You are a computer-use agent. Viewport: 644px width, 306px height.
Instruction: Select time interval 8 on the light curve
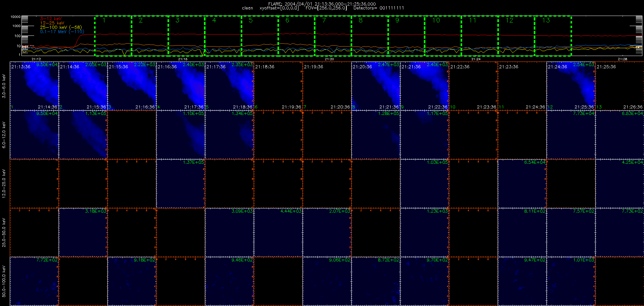(370, 36)
